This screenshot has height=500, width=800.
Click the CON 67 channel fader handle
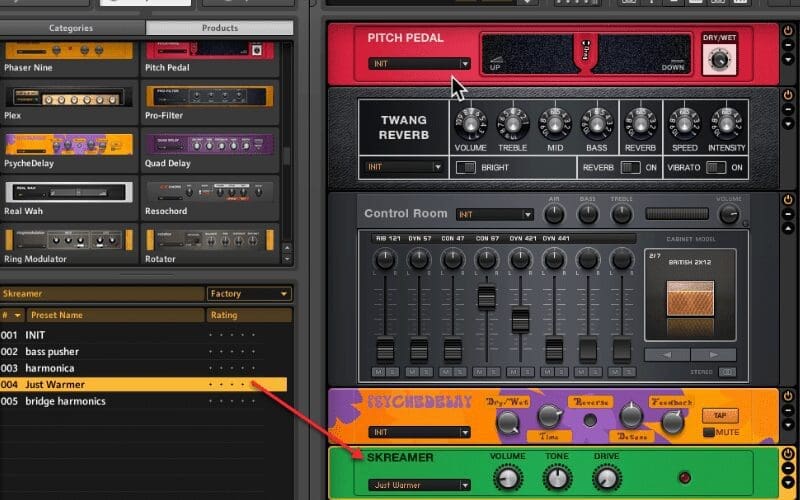[486, 297]
